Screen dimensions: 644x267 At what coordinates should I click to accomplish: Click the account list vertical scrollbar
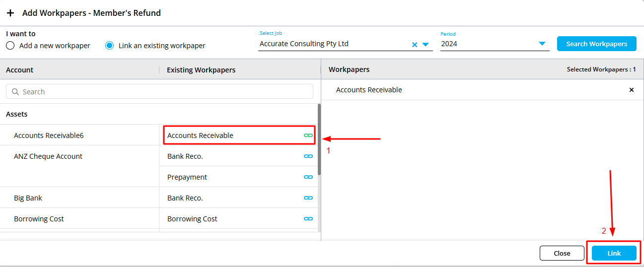[319, 139]
